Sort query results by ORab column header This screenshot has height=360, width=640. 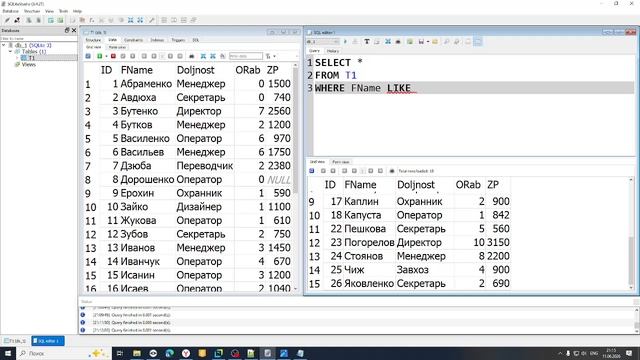[468, 185]
